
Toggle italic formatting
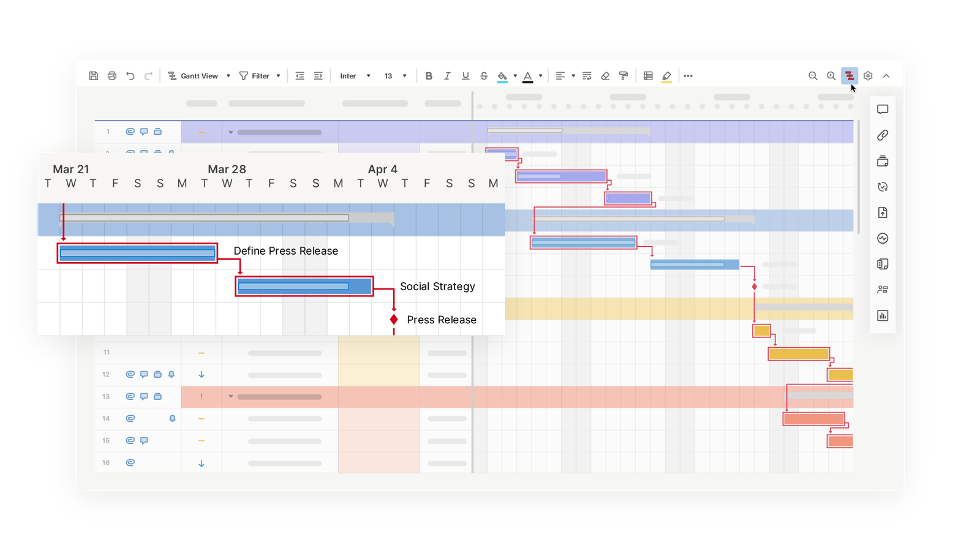(447, 75)
